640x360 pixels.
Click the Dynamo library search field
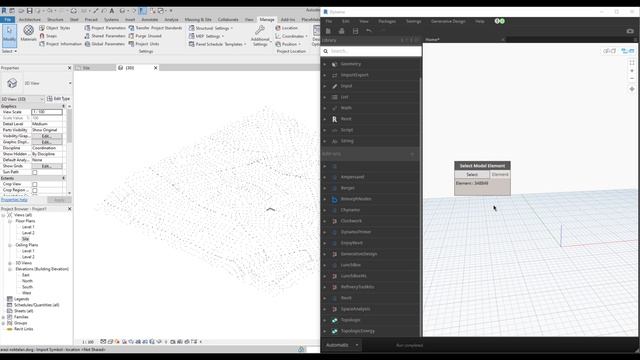click(371, 51)
